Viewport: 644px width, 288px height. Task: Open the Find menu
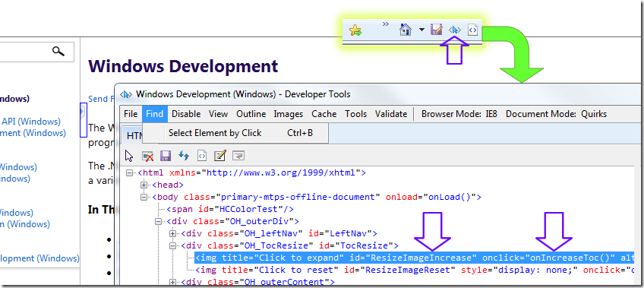click(x=154, y=114)
